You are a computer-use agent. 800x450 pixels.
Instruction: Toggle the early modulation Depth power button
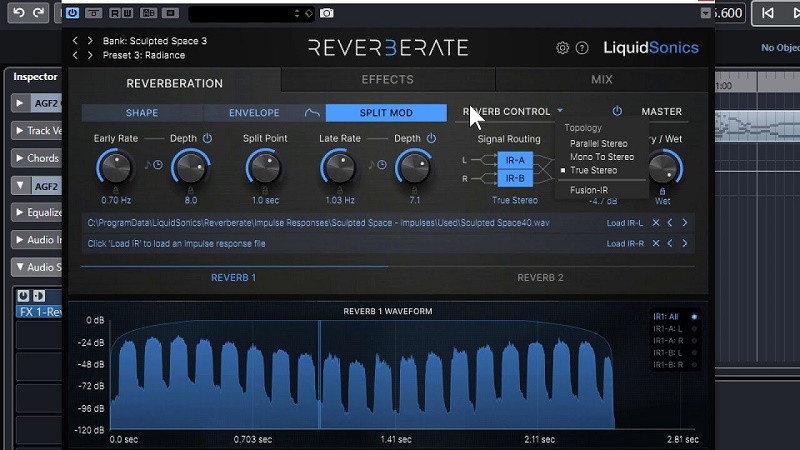[x=207, y=138]
